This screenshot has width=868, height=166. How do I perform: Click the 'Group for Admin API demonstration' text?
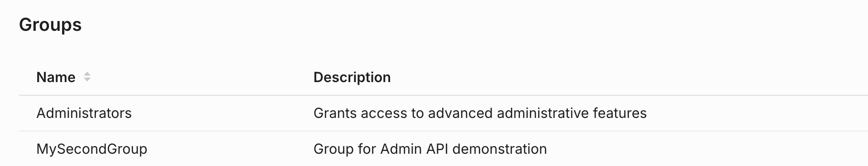[x=430, y=149]
